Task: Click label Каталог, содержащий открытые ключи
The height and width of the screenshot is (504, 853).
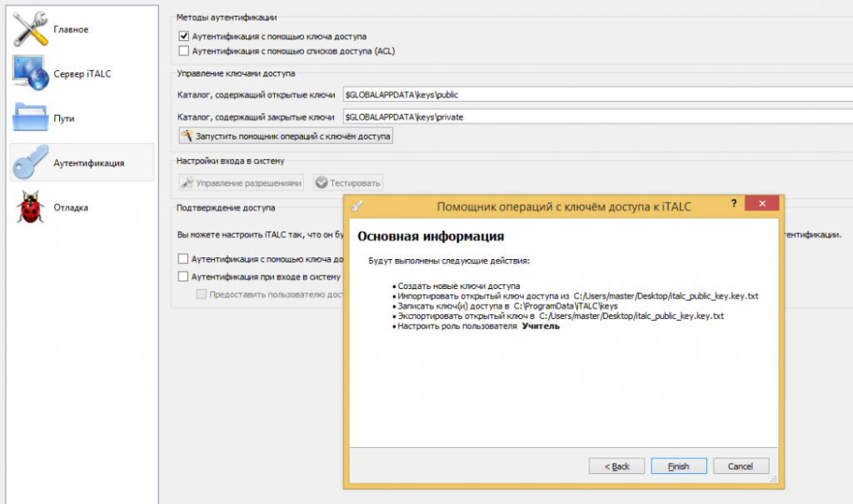Action: (257, 95)
